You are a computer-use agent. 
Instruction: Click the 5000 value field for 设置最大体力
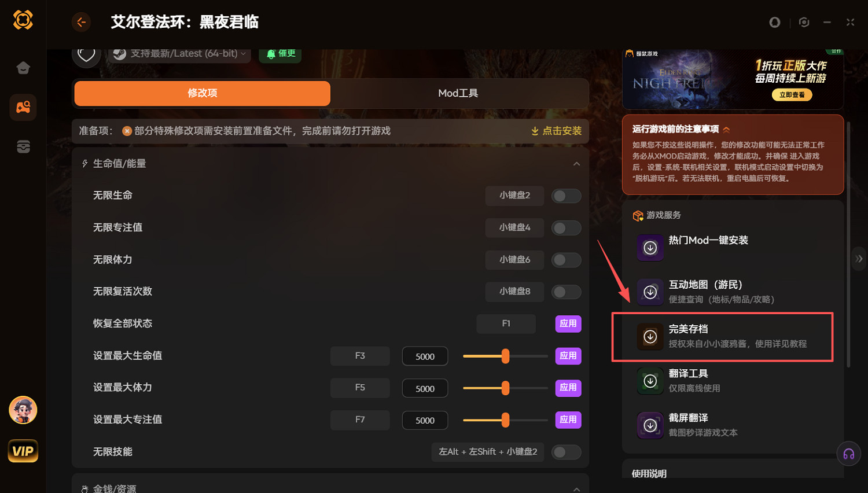425,388
